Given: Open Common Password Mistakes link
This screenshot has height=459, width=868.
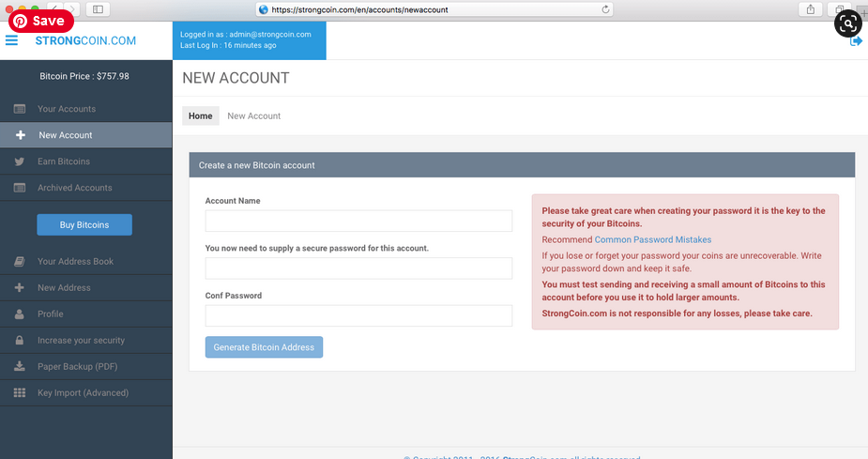Looking at the screenshot, I should click(653, 239).
